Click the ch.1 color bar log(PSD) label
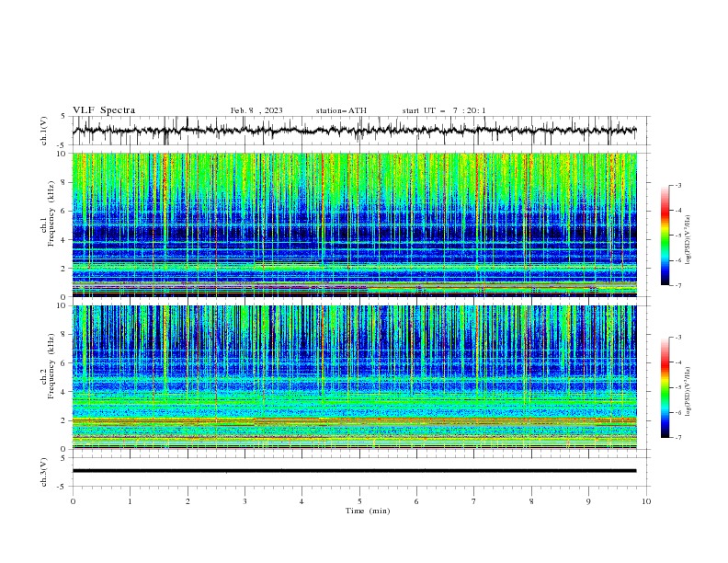728x563 pixels. click(x=688, y=240)
